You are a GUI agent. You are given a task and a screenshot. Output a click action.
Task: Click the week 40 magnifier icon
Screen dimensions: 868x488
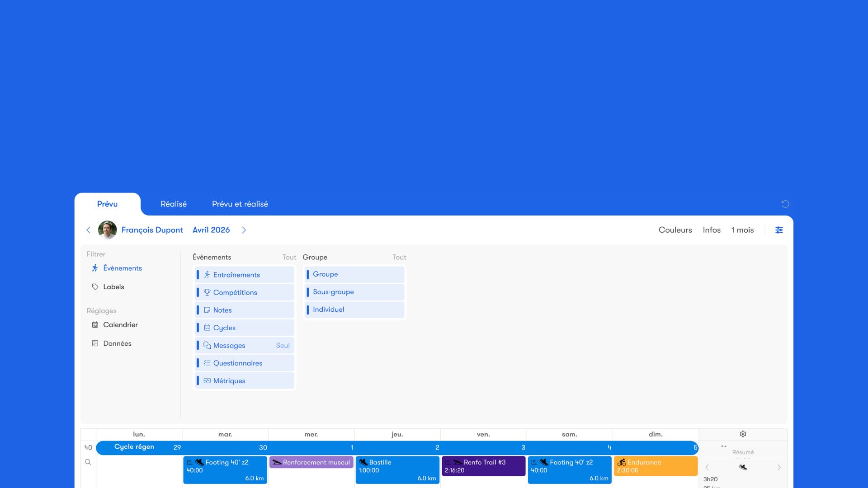(88, 462)
